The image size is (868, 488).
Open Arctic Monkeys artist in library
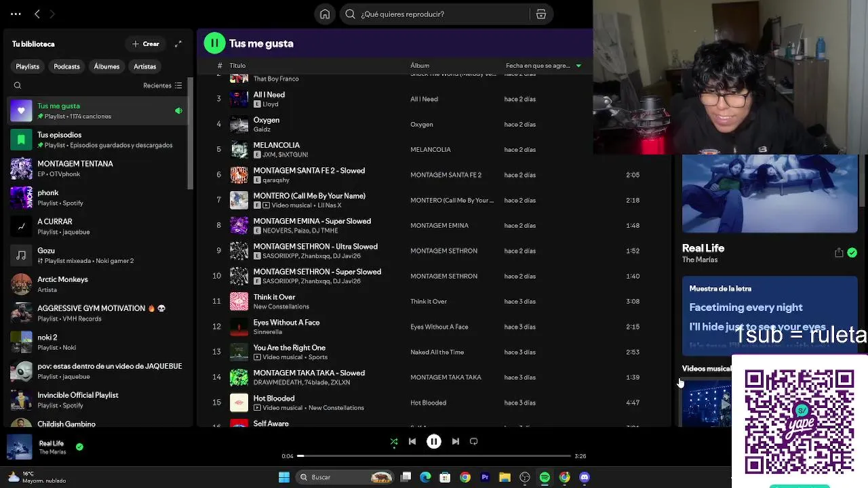(97, 284)
